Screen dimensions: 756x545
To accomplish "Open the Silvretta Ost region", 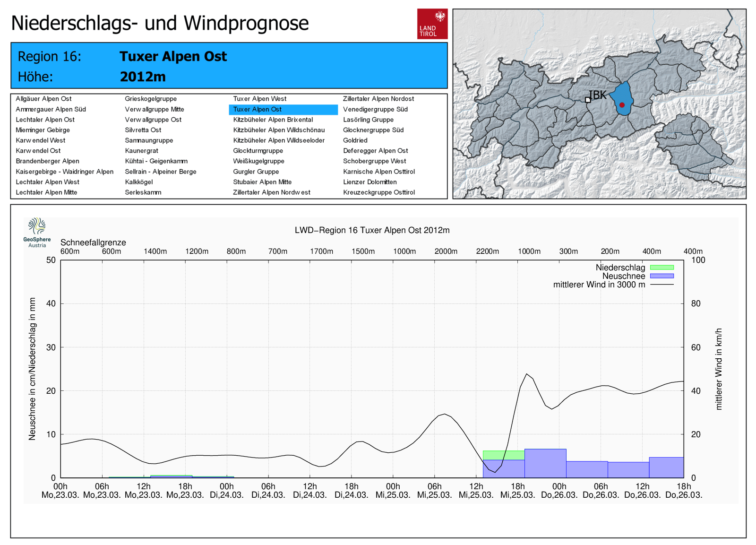I will click(143, 130).
